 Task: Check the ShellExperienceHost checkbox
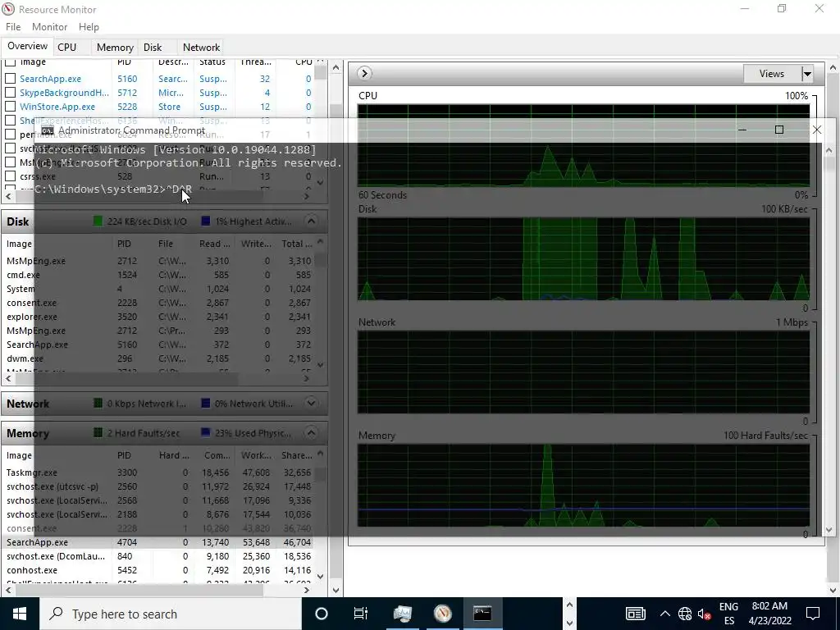tap(10, 121)
